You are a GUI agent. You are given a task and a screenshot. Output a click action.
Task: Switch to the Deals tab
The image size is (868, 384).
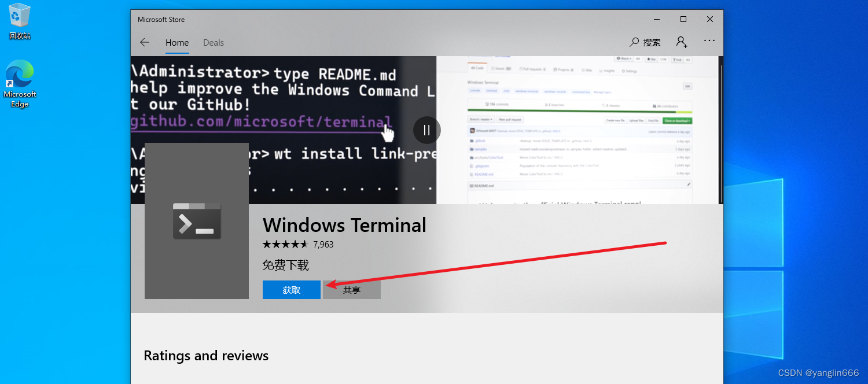(x=214, y=43)
